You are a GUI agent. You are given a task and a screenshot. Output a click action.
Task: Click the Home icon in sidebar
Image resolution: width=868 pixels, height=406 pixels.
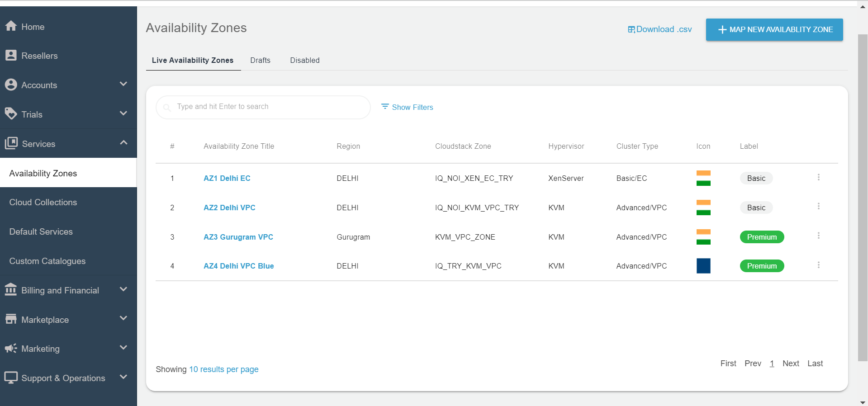[11, 26]
